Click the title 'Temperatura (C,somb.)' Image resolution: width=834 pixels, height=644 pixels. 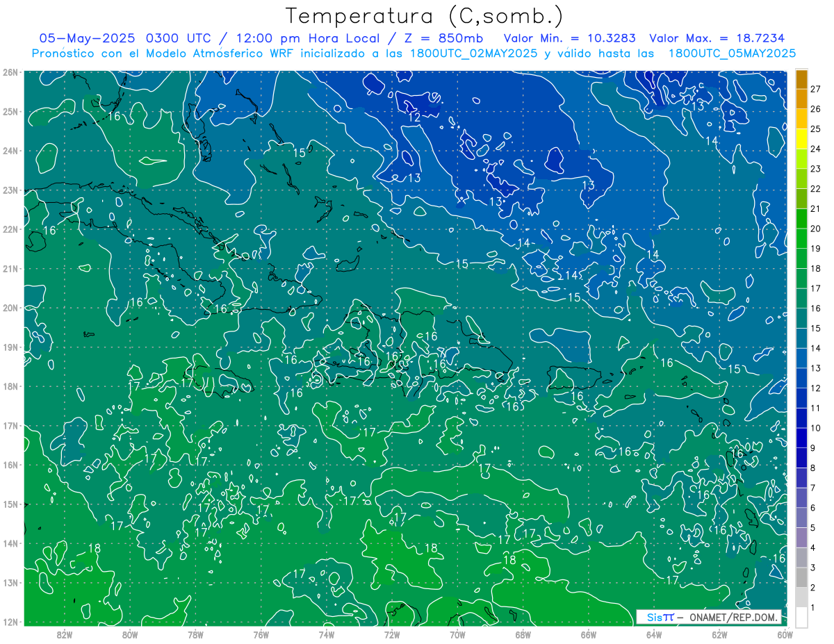(425, 15)
